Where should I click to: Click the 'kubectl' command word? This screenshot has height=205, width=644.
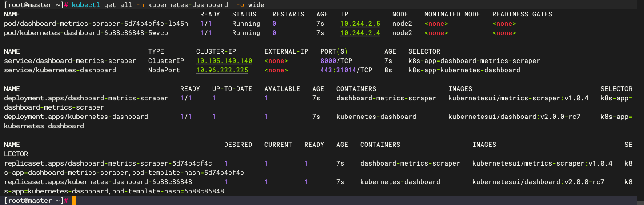point(86,5)
